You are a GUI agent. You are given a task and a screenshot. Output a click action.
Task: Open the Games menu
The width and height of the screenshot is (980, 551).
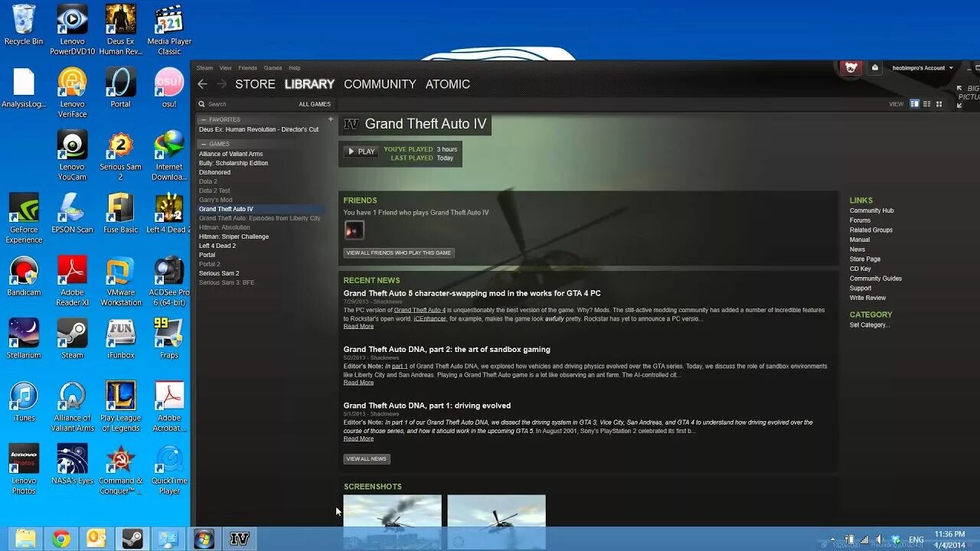[273, 68]
